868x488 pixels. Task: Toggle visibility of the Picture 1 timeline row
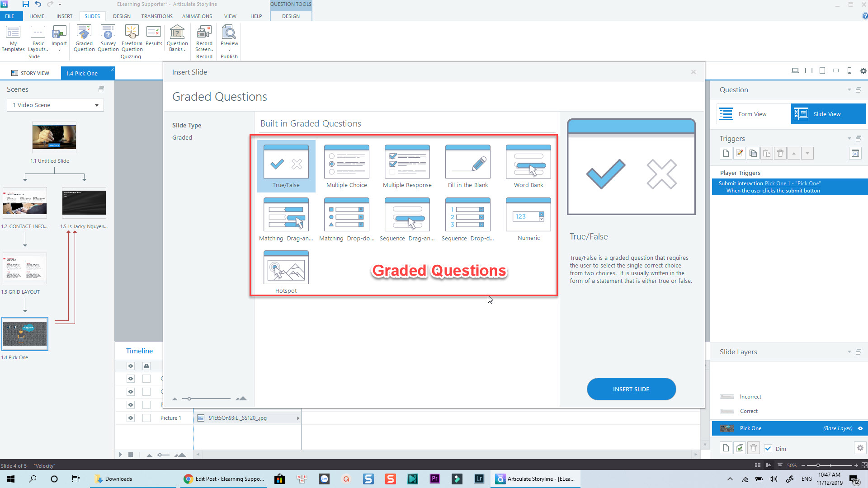pyautogui.click(x=131, y=418)
